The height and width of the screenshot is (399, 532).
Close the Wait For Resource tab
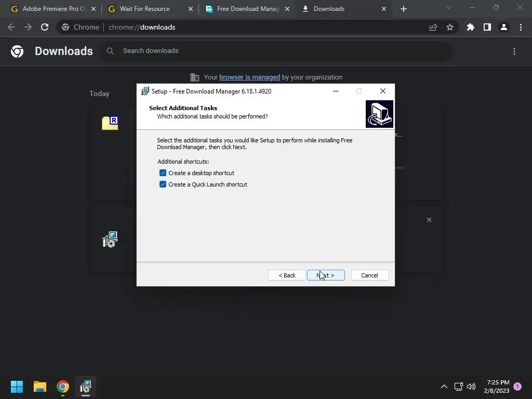[x=191, y=9]
